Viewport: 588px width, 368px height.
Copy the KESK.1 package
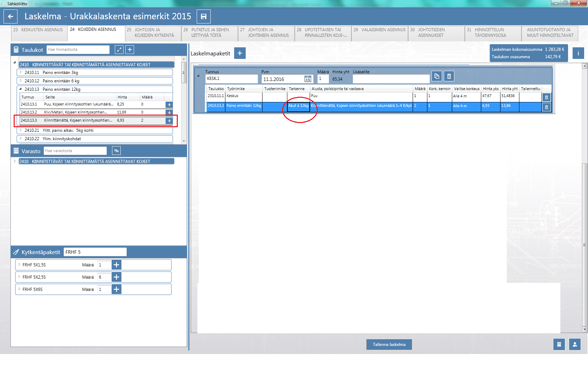(437, 76)
